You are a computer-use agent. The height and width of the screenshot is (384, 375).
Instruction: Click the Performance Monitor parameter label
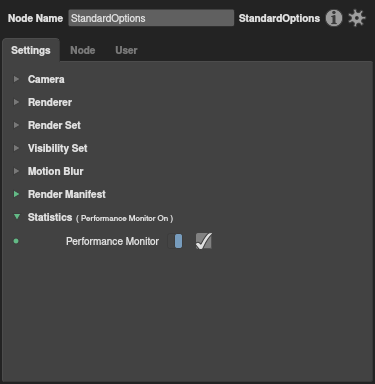[112, 241]
